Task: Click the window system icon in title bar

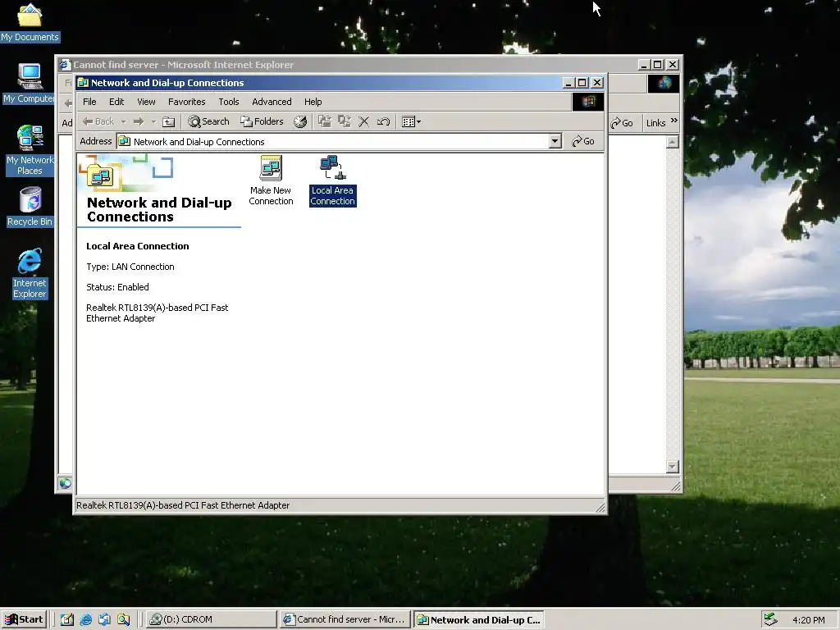Action: (x=83, y=83)
